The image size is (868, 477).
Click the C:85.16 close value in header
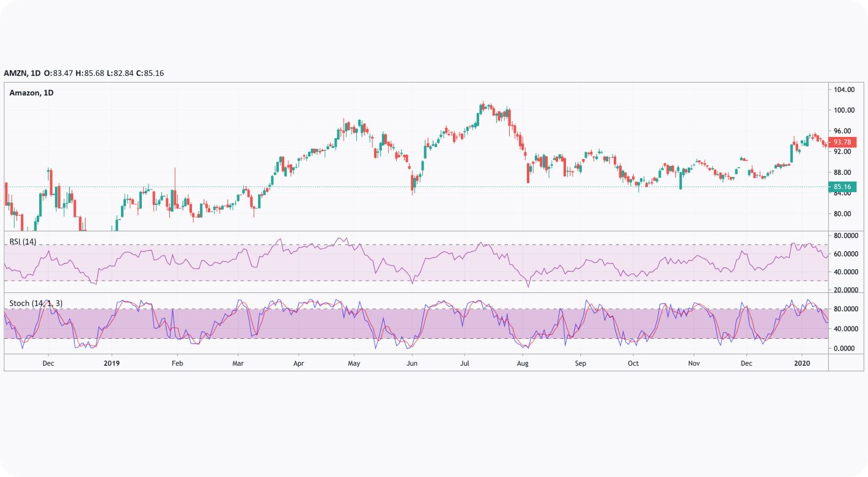click(150, 73)
